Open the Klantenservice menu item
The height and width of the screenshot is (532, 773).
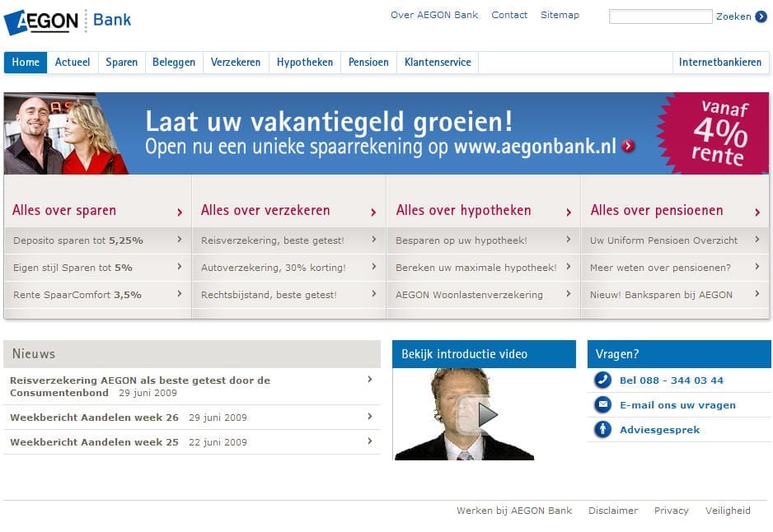pyautogui.click(x=438, y=62)
